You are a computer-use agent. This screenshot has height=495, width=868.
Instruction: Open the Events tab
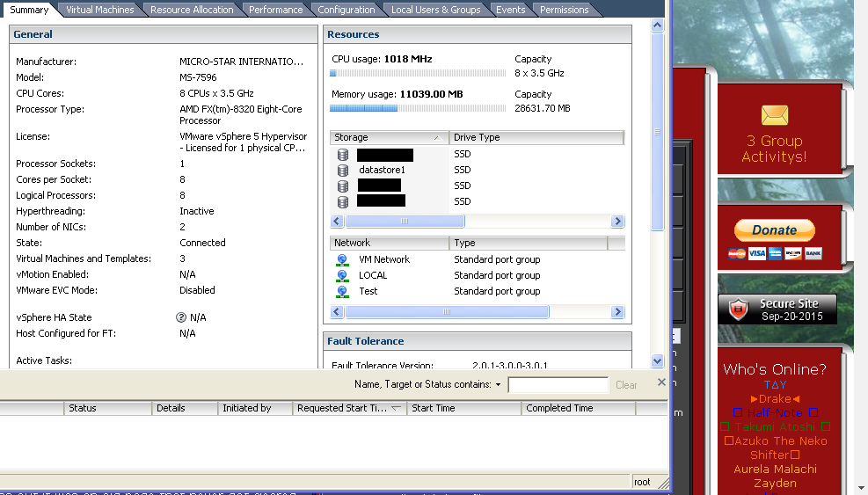pyautogui.click(x=510, y=10)
